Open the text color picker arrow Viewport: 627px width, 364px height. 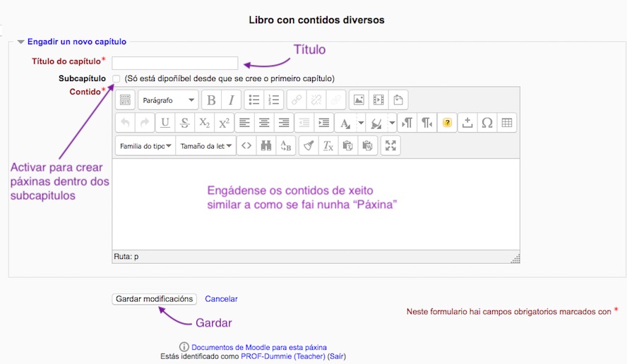[360, 123]
